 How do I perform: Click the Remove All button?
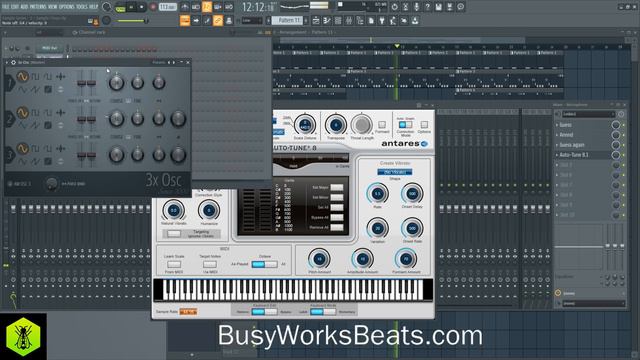pyautogui.click(x=337, y=227)
